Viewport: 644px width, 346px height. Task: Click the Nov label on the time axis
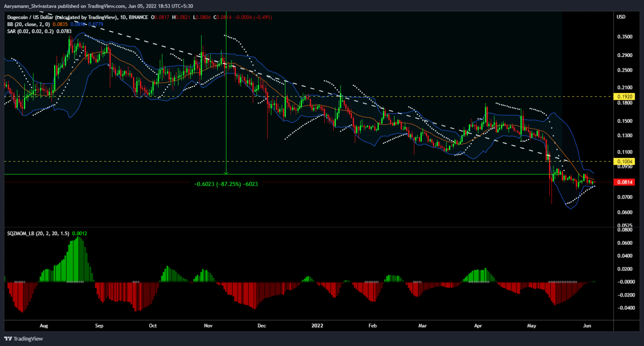208,325
